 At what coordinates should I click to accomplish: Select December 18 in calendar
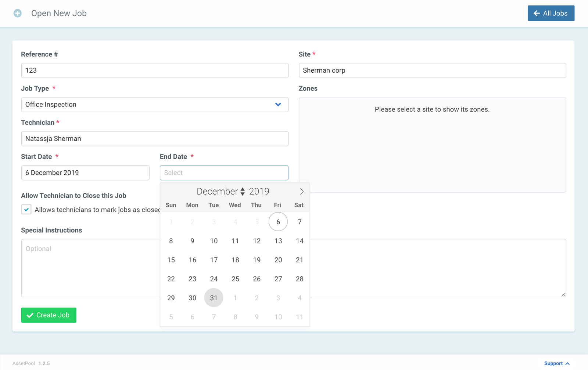coord(235,260)
